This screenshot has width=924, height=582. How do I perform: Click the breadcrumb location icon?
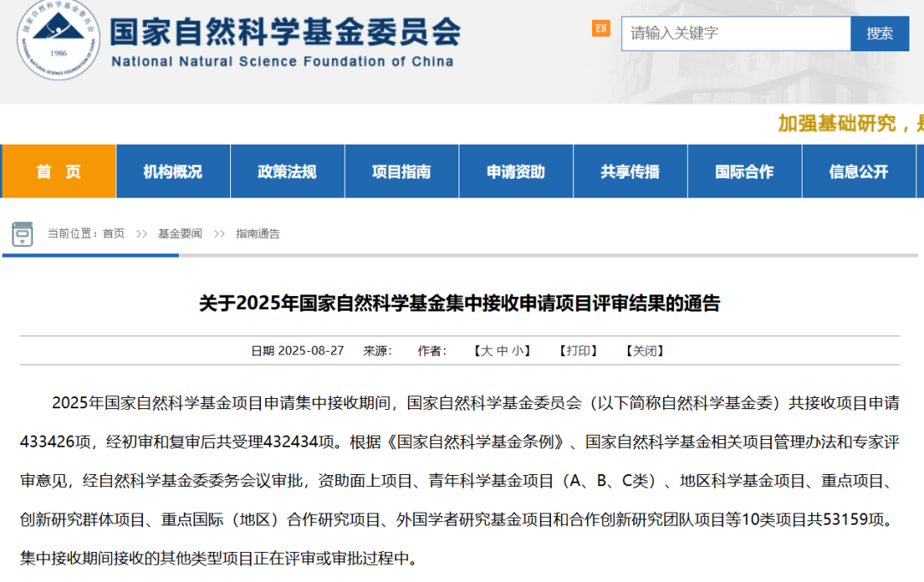pyautogui.click(x=22, y=235)
